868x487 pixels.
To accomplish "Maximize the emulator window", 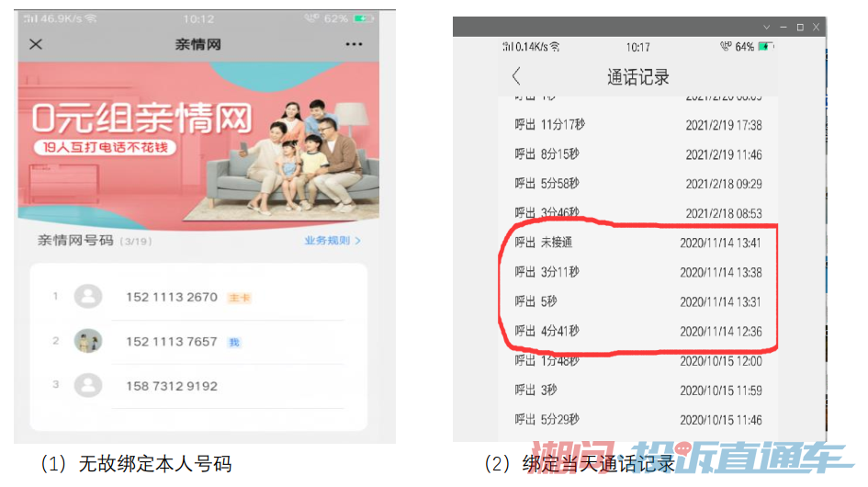I will click(x=800, y=28).
